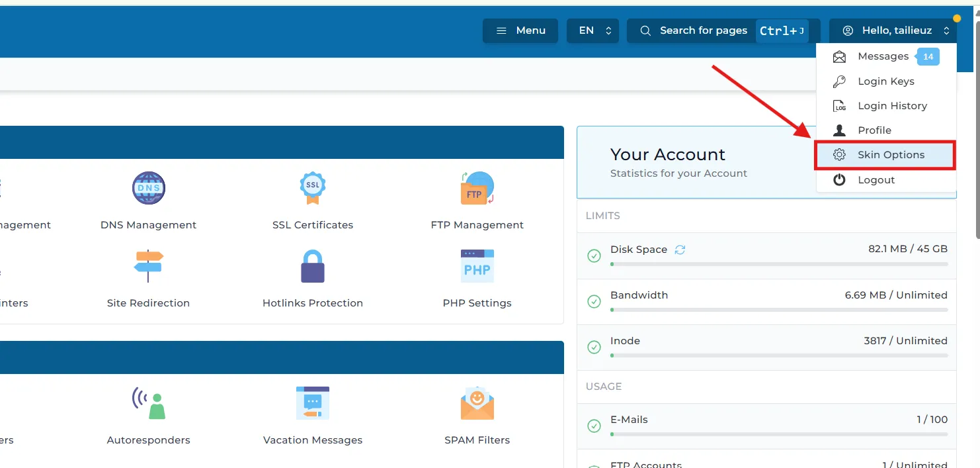The height and width of the screenshot is (468, 980).
Task: Open Site Redirection signpost icon
Action: (x=148, y=266)
